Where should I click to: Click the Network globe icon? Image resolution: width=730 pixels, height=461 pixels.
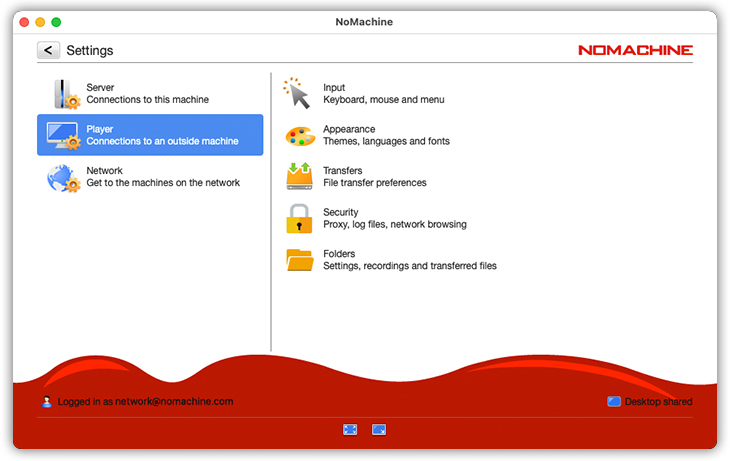[64, 178]
